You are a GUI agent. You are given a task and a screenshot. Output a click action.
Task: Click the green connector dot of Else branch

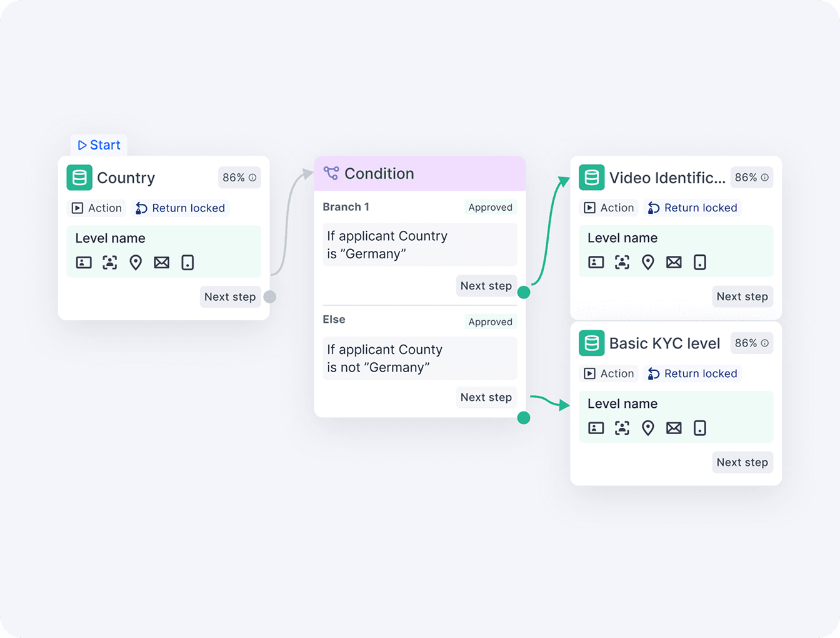(524, 418)
